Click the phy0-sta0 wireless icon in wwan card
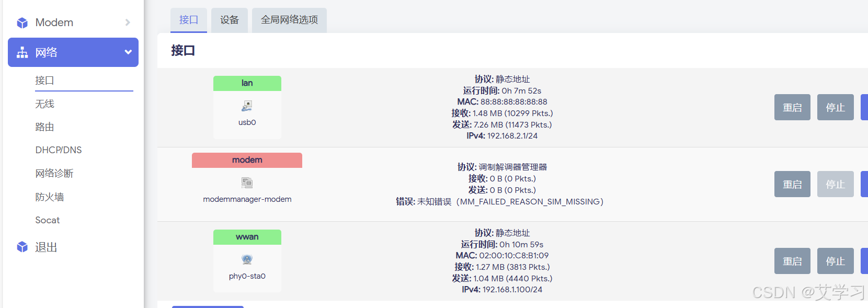The width and height of the screenshot is (868, 308). click(x=247, y=259)
